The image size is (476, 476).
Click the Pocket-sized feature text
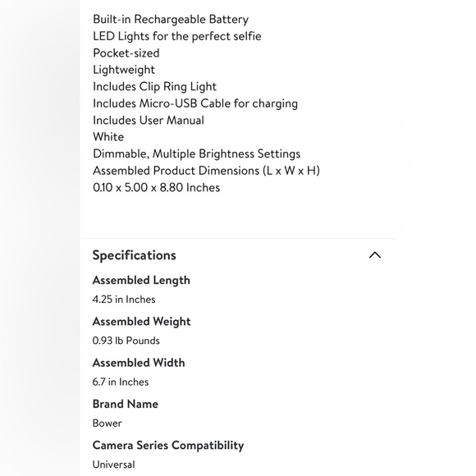[126, 53]
